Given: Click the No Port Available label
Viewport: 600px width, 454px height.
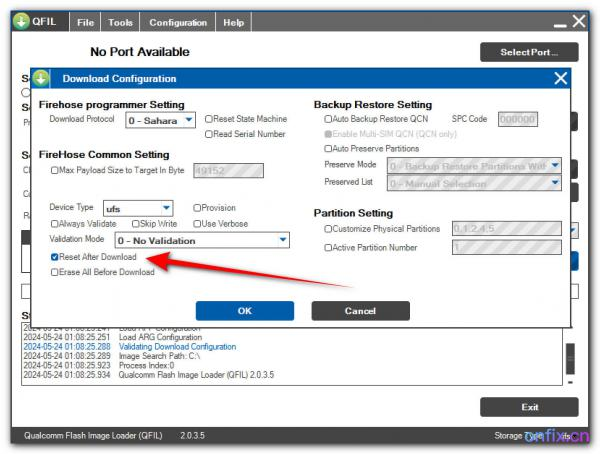Looking at the screenshot, I should 140,52.
